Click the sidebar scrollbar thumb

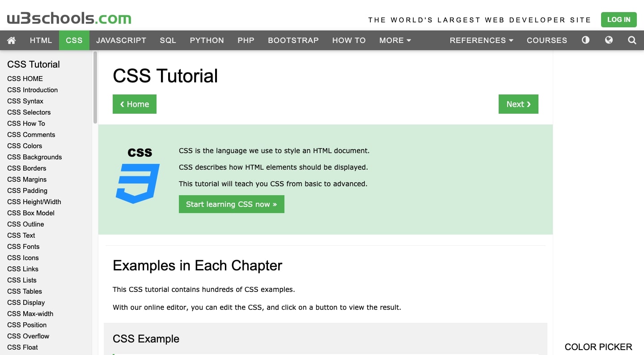pos(95,87)
